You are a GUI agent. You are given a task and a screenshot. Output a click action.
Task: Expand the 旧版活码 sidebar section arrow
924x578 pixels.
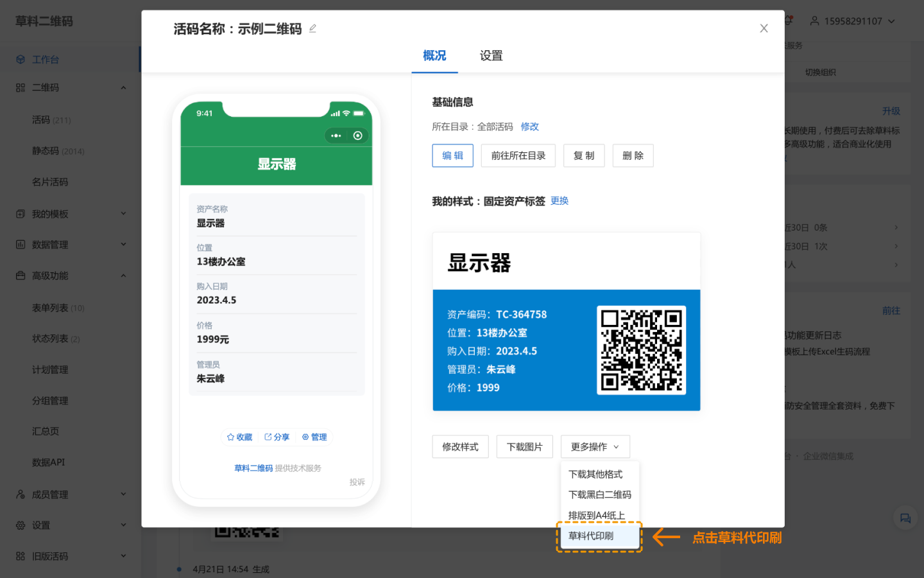click(x=123, y=556)
